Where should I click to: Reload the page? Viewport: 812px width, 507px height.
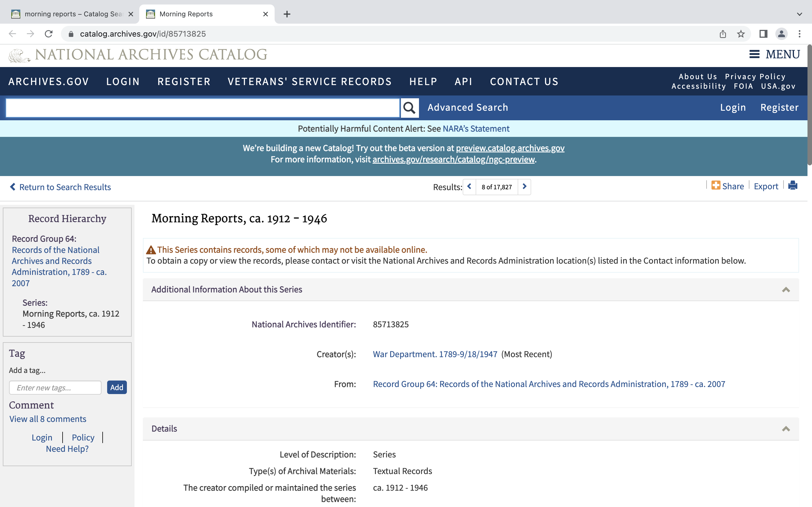click(x=49, y=34)
